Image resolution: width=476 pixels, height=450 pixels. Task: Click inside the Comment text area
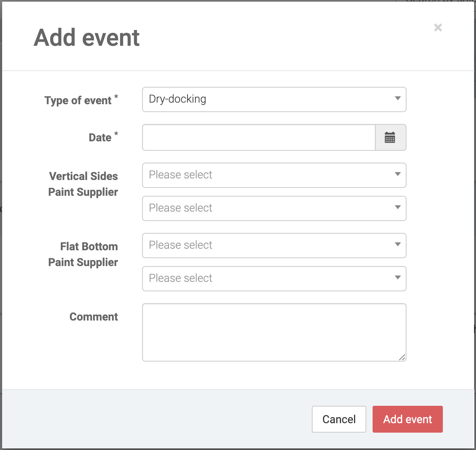coord(274,332)
